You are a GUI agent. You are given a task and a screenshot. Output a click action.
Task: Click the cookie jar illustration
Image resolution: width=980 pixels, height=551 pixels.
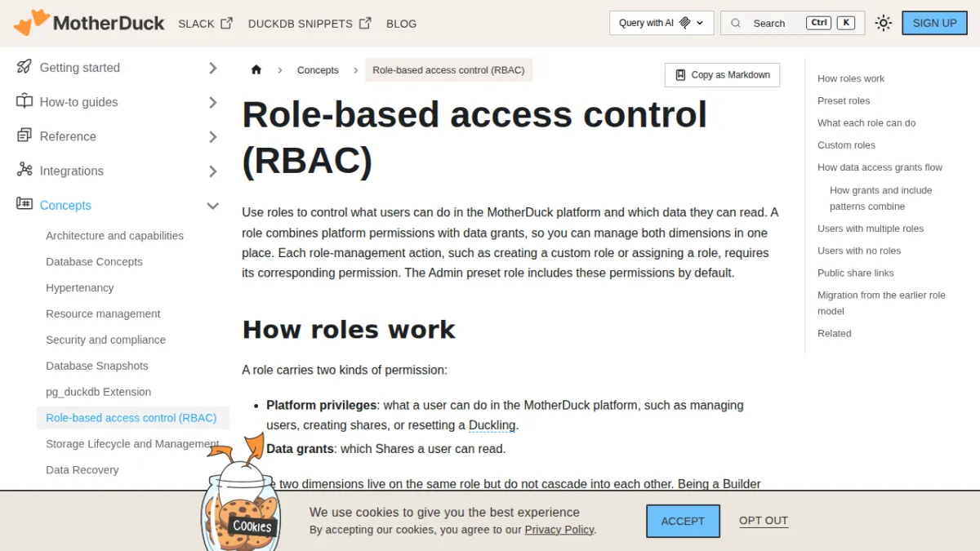pos(242,494)
